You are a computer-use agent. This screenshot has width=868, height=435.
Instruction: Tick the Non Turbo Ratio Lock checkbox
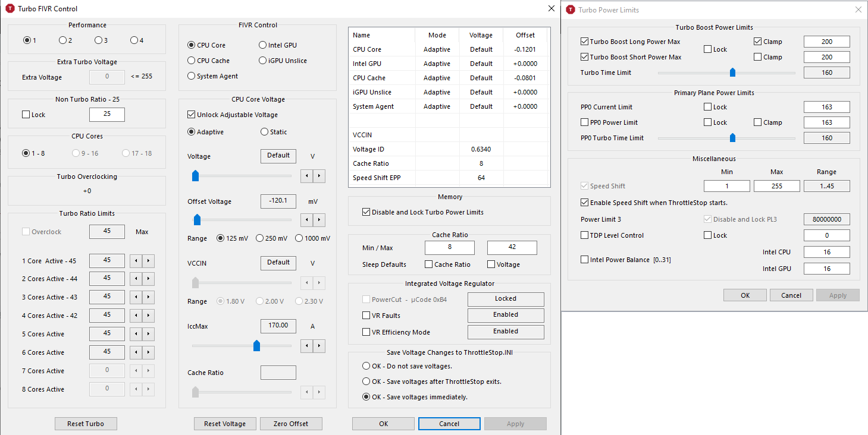click(x=26, y=115)
